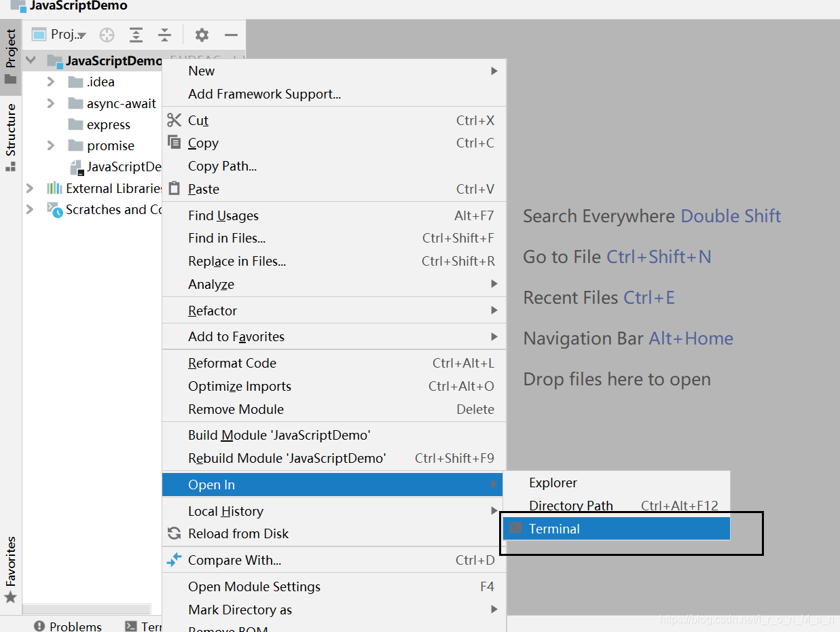
Task: Click the async-await folder icon
Action: [x=76, y=103]
